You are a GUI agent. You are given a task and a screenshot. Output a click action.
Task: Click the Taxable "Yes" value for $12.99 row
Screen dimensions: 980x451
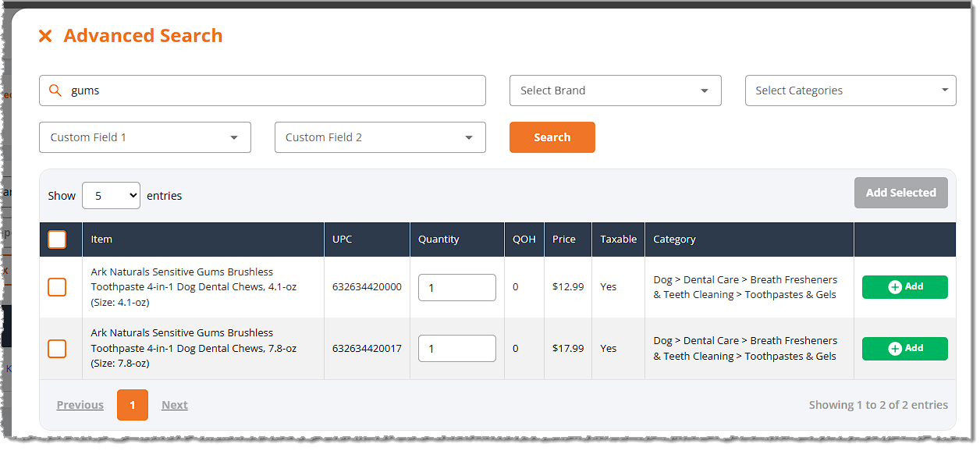coord(609,287)
